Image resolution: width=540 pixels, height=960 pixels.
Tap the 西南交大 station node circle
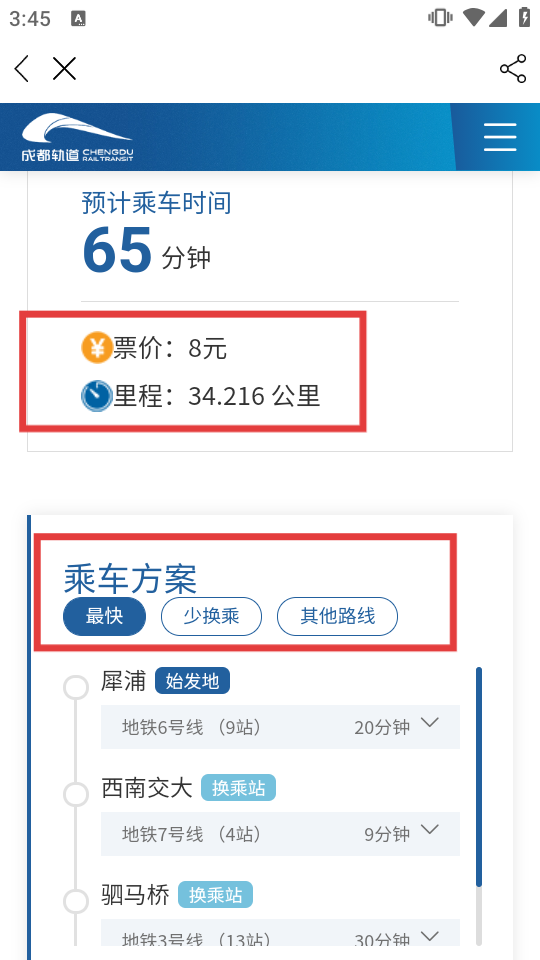tap(76, 794)
